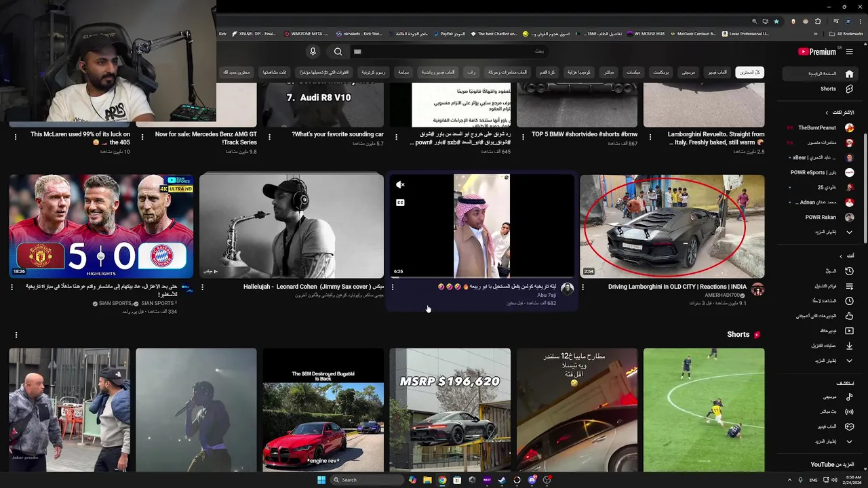Open Live broadcast icon under Explore
This screenshot has width=868, height=488.
[849, 411]
